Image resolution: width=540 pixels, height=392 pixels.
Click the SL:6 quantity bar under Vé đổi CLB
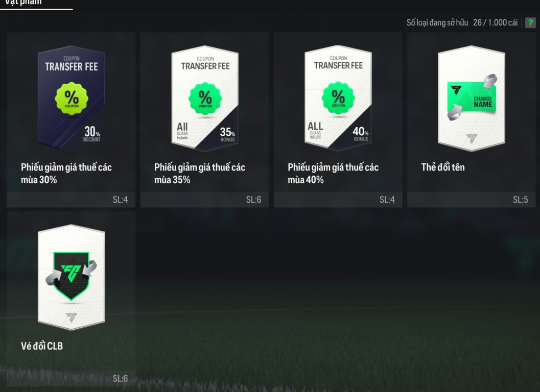click(x=71, y=379)
